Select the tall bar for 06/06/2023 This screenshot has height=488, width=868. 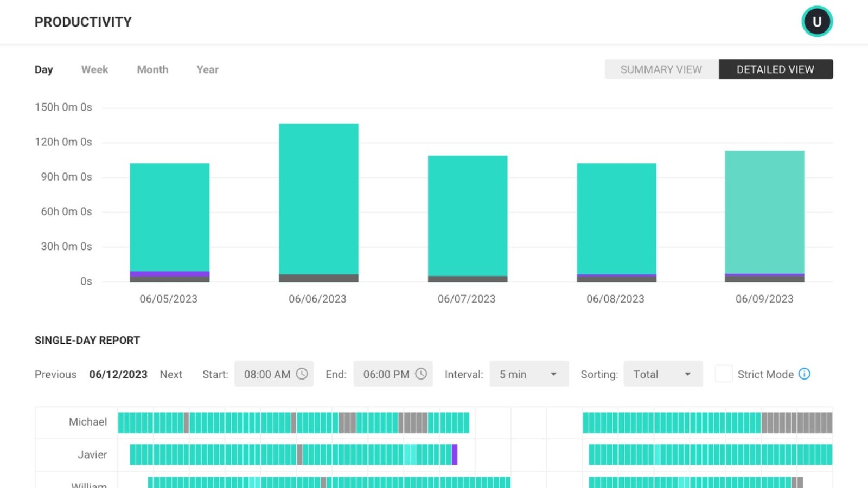(318, 201)
